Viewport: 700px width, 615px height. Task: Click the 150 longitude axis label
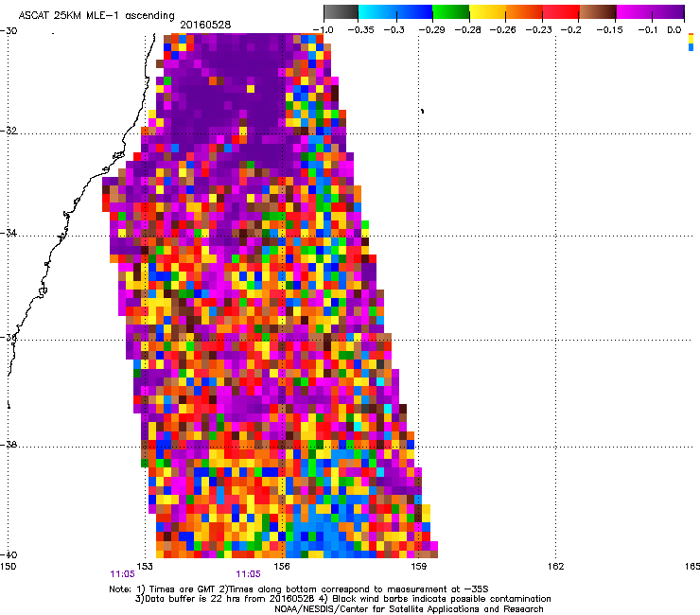(8, 567)
